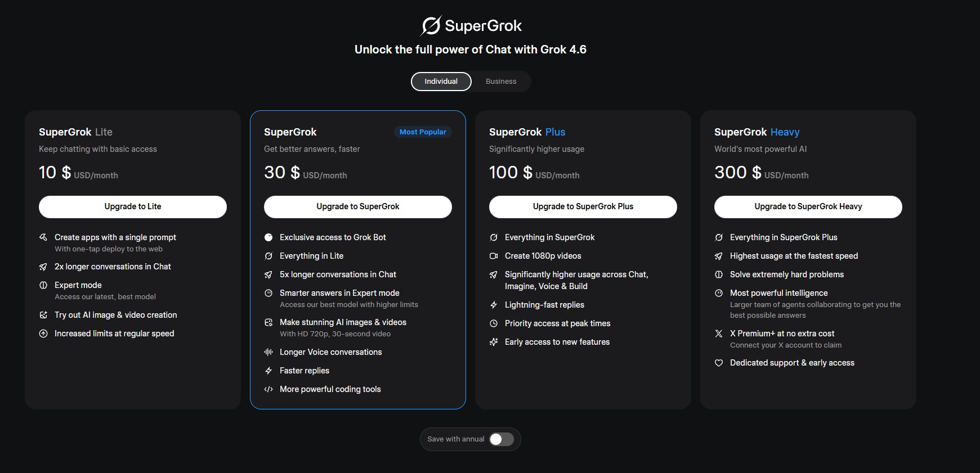This screenshot has width=980, height=473.
Task: Click camera icon beside Create 1080p videos
Action: [x=494, y=256]
